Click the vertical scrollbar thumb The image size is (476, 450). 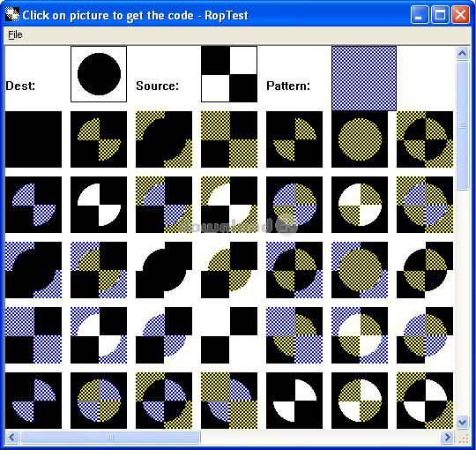(x=463, y=125)
